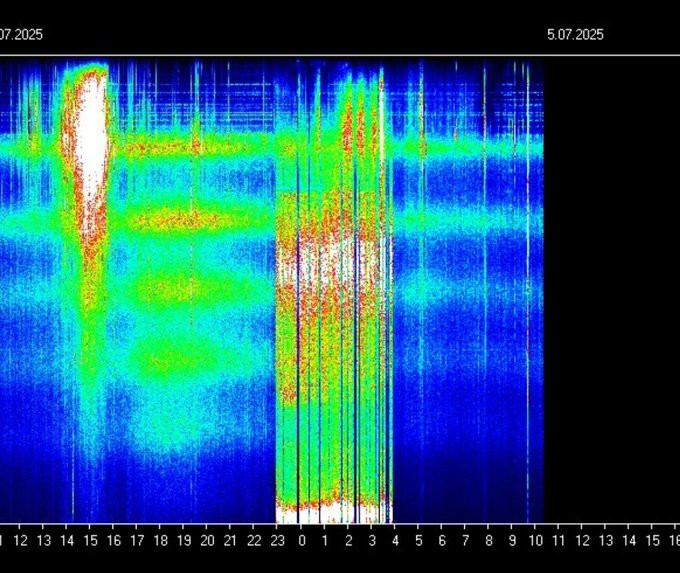Viewport: 680px width, 573px height.
Task: Select the 22 hour axis label
Action: coord(255,541)
